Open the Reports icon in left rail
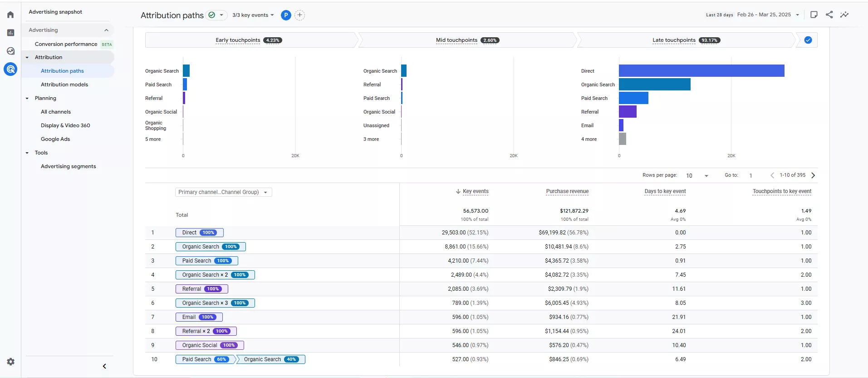 point(10,33)
